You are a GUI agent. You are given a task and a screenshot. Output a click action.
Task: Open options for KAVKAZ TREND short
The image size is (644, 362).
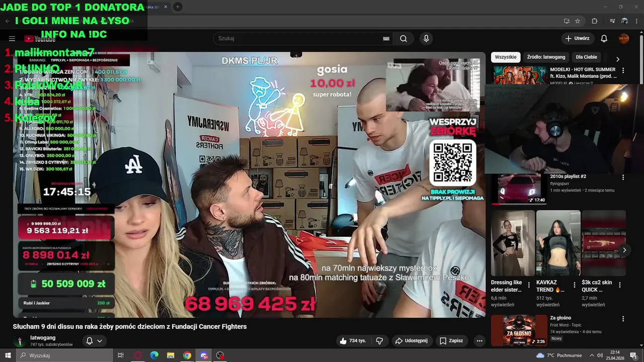(574, 285)
